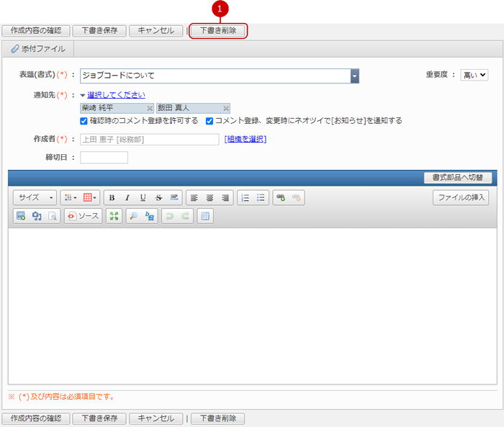This screenshot has height=427, width=504.
Task: Toggle underline formatting in the editor toolbar
Action: (143, 198)
